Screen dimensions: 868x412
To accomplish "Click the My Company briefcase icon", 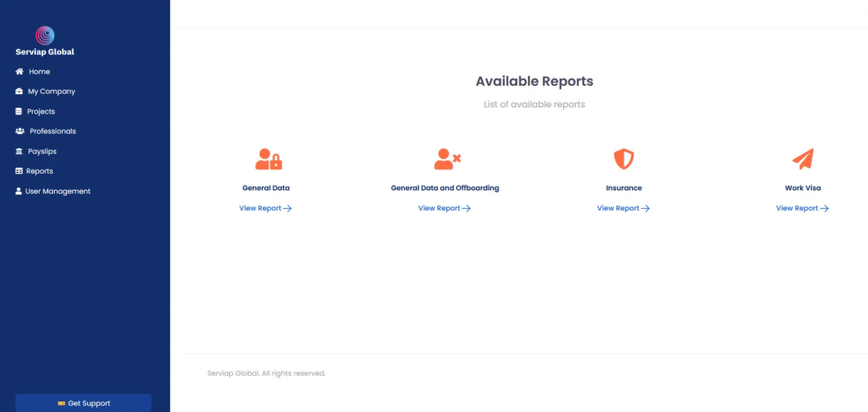I will pyautogui.click(x=19, y=91).
